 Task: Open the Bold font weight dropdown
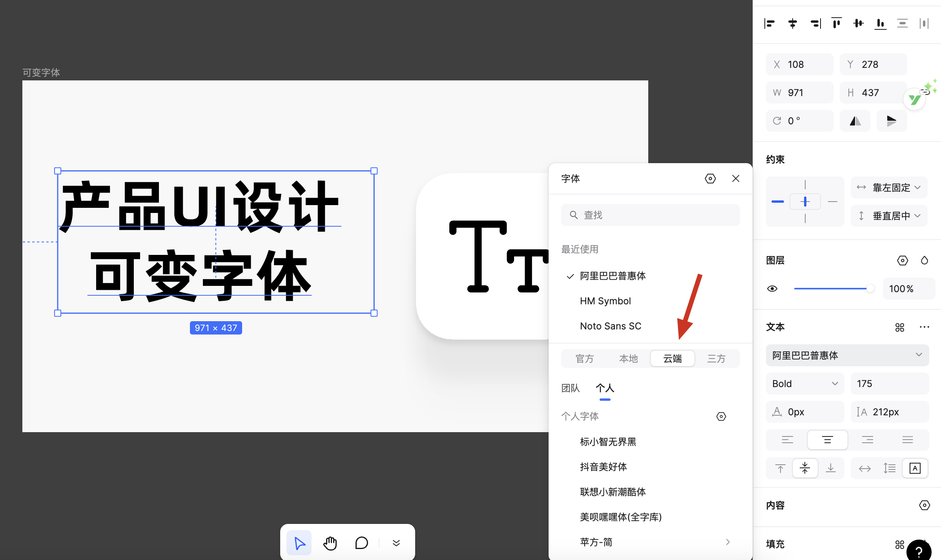804,384
